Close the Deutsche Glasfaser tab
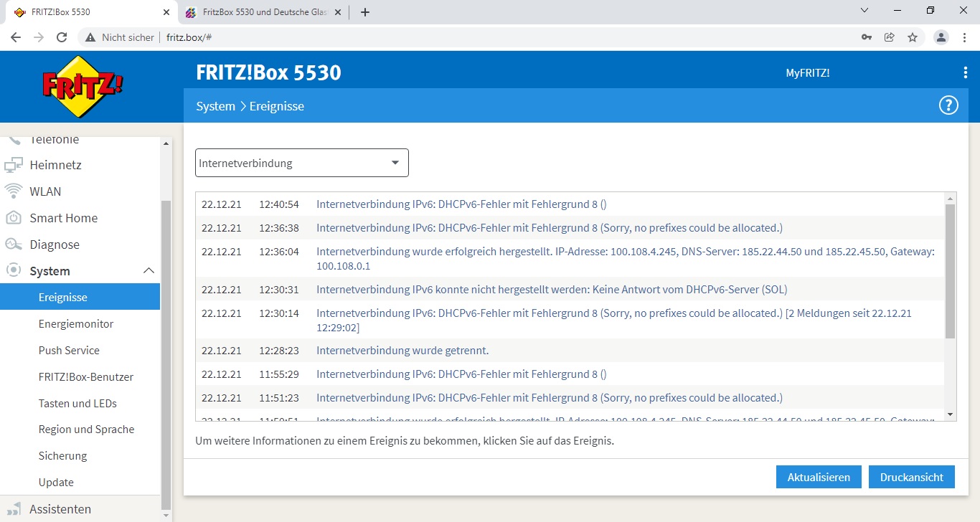The width and height of the screenshot is (980, 522). pos(338,12)
